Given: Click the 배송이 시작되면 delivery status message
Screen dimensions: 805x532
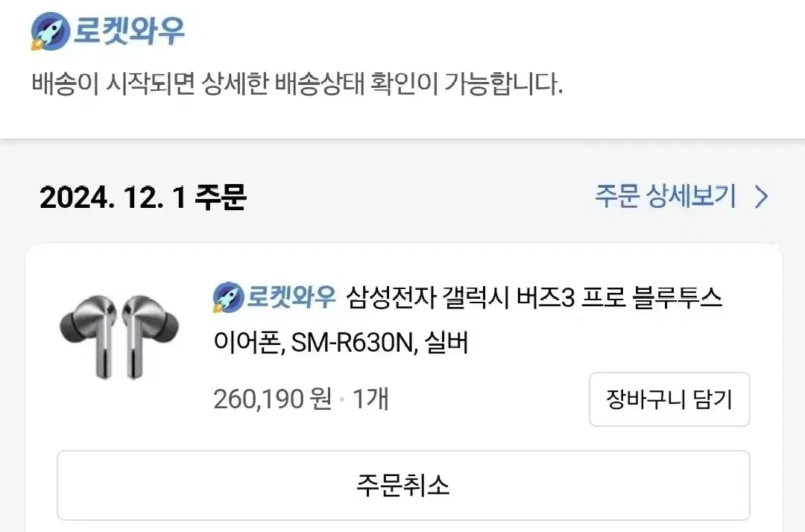Looking at the screenshot, I should 297,83.
